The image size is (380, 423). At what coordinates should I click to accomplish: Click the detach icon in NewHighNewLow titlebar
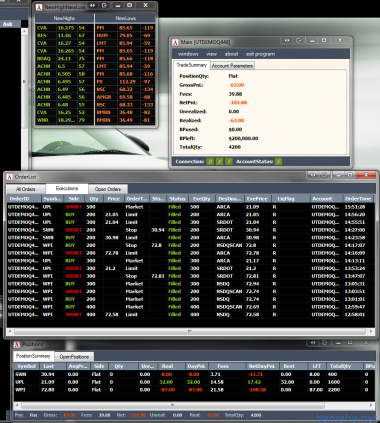coord(104,5)
